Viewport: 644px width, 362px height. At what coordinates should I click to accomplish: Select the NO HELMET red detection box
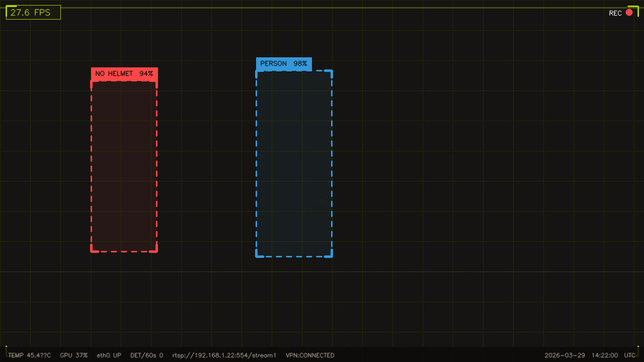pyautogui.click(x=124, y=166)
